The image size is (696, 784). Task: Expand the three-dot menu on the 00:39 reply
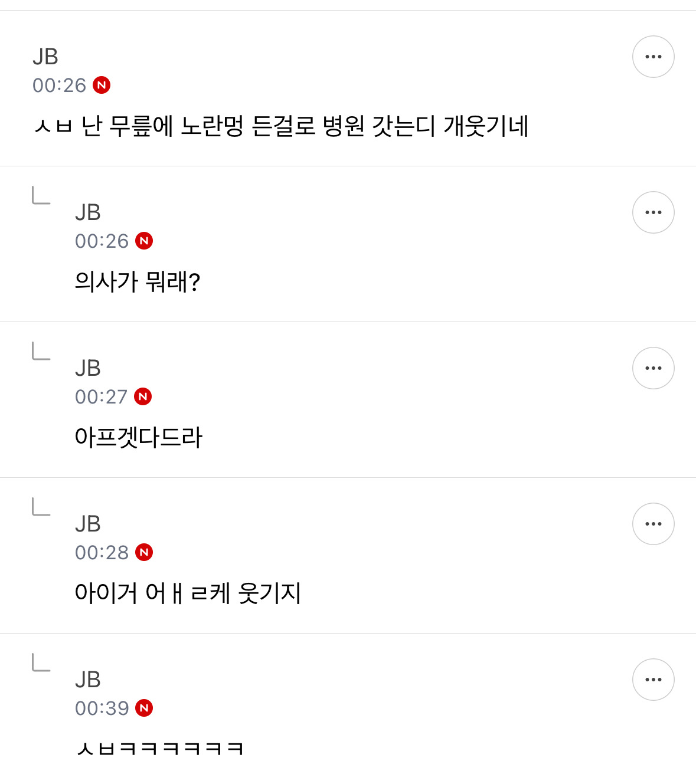653,680
